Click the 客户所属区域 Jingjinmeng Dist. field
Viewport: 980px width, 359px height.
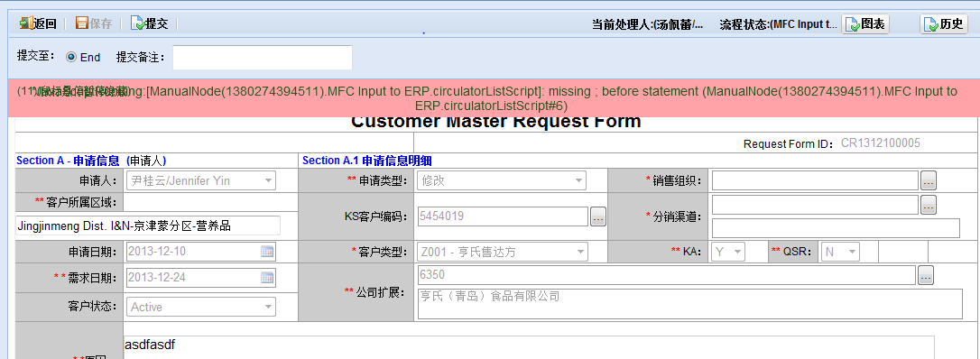pyautogui.click(x=148, y=226)
